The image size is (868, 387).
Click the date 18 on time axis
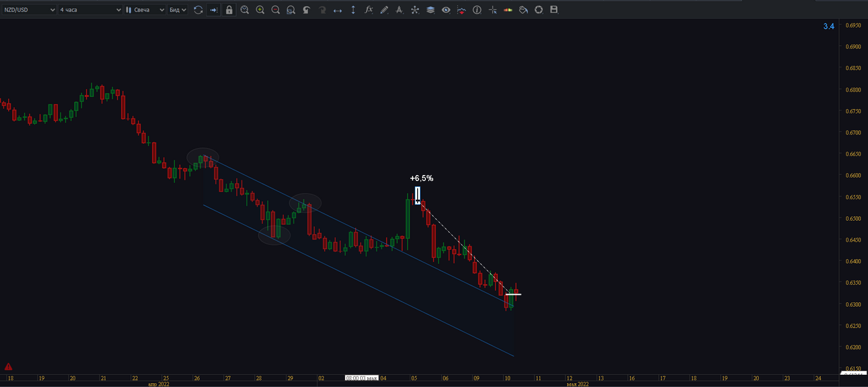click(x=10, y=378)
